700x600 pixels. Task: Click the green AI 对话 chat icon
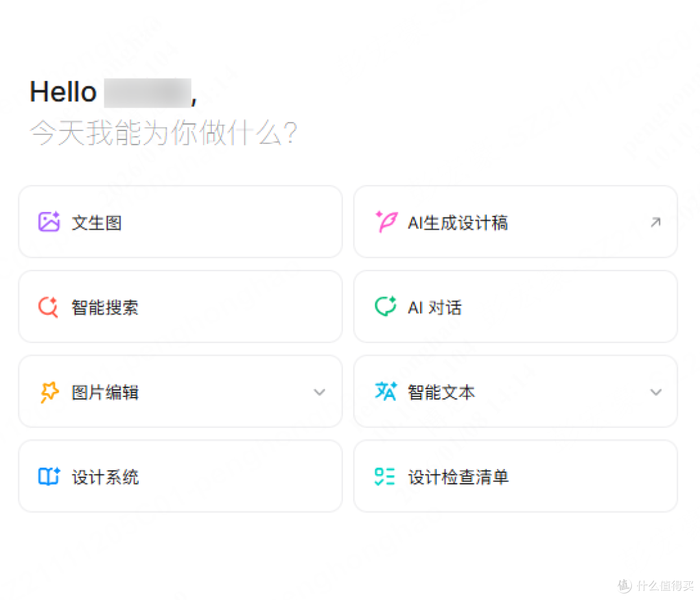(x=385, y=306)
